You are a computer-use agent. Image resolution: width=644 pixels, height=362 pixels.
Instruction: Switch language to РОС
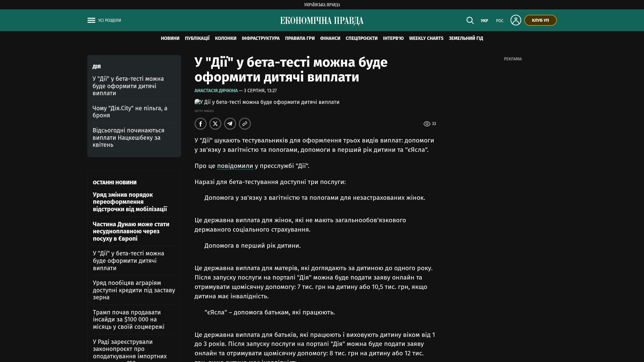pos(500,21)
